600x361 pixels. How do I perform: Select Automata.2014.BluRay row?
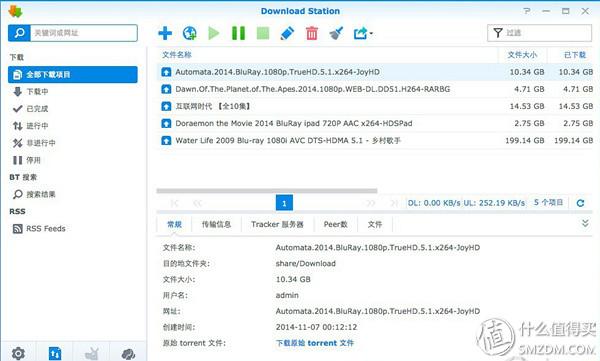(375, 72)
